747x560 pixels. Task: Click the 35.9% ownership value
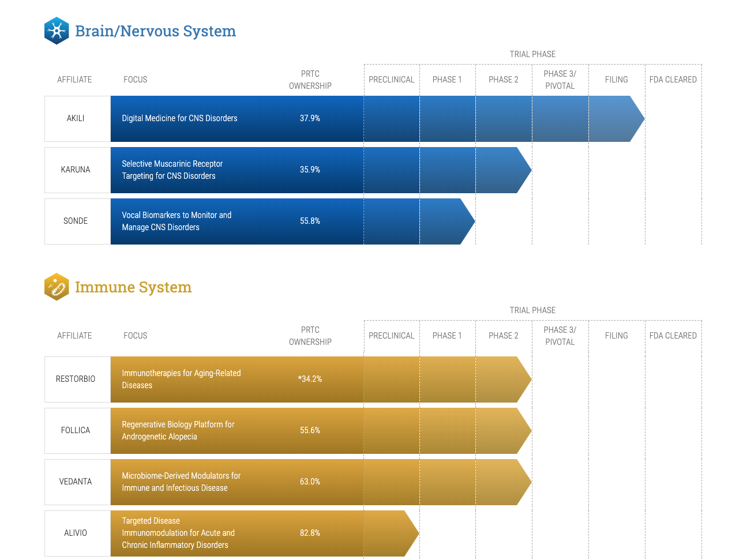pos(310,170)
